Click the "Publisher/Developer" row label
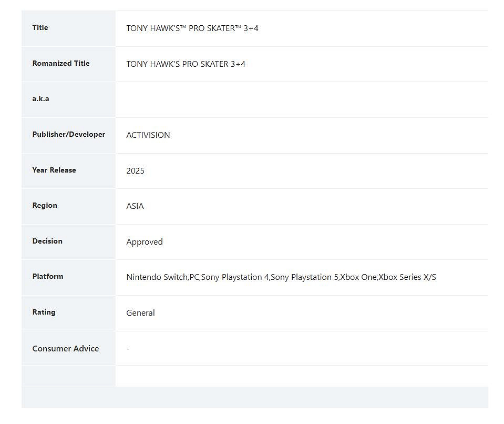 (x=69, y=135)
